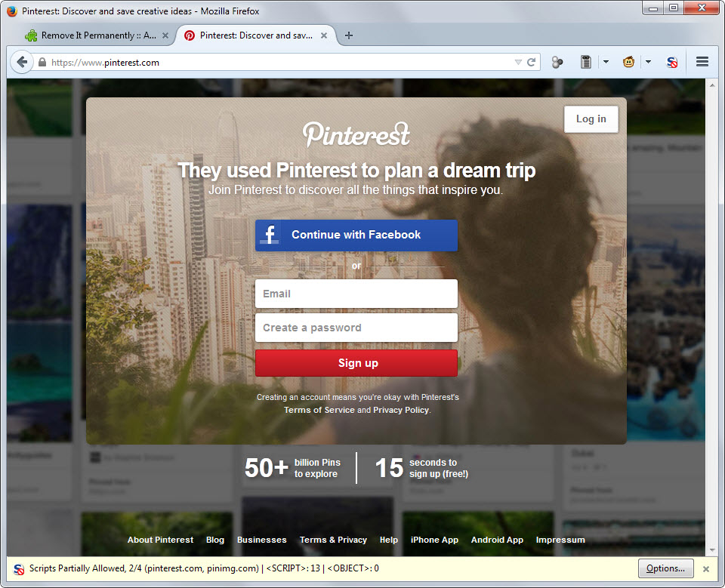Click scrollbar down arrow
Image resolution: width=725 pixels, height=588 pixels.
712,550
